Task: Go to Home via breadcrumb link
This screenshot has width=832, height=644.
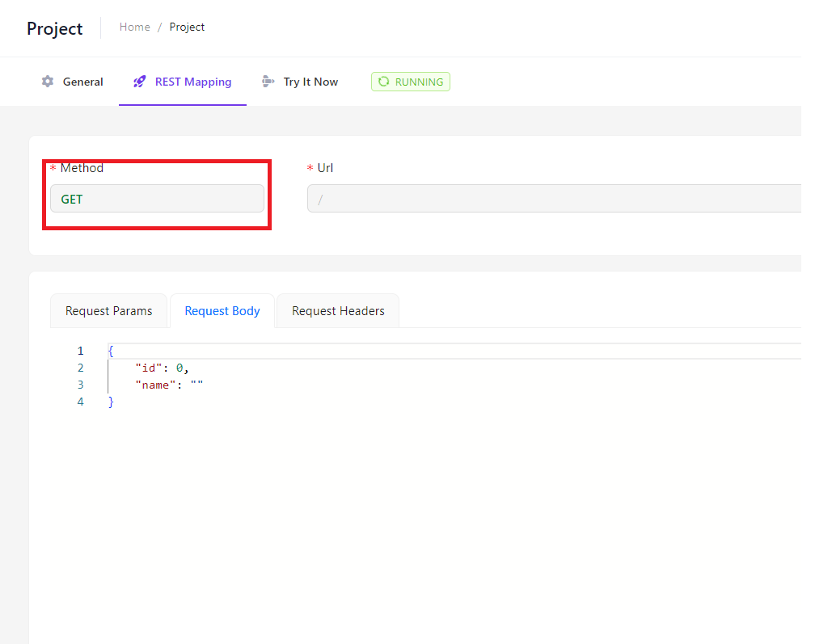Action: (135, 27)
